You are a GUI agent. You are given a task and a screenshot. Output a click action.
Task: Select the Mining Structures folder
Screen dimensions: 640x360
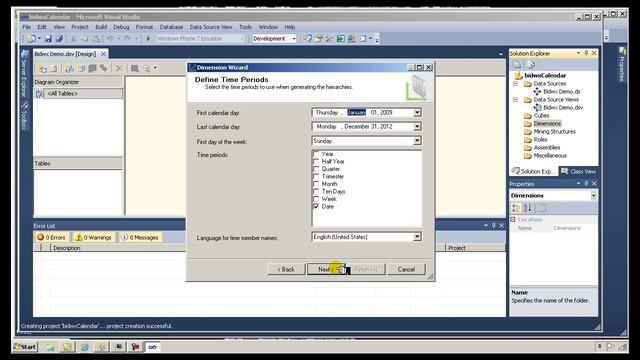coord(554,131)
